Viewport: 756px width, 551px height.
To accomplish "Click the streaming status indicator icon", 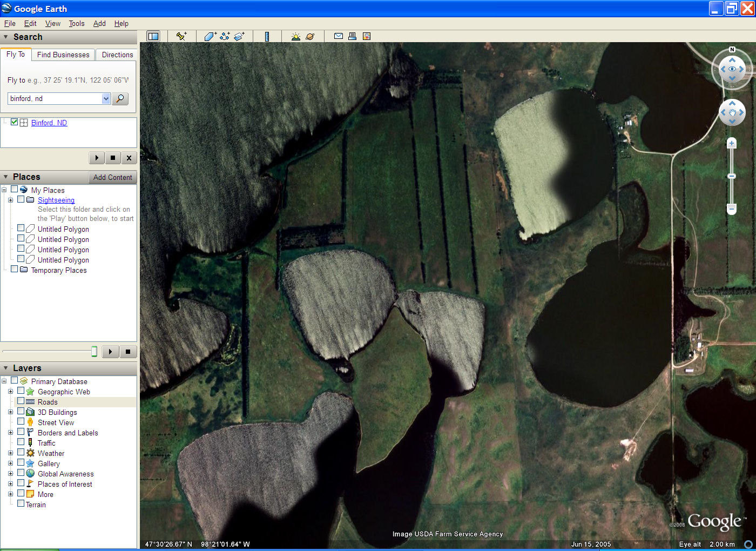I will click(748, 545).
